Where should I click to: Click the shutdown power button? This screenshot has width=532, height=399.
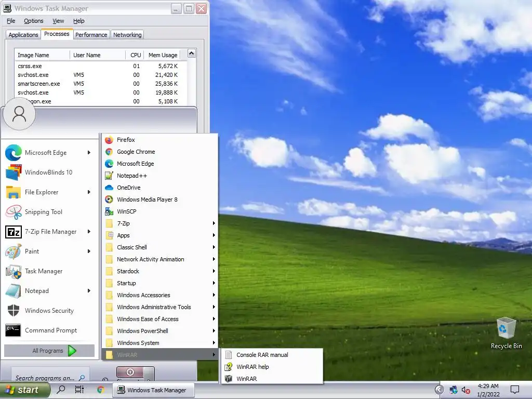(x=130, y=372)
